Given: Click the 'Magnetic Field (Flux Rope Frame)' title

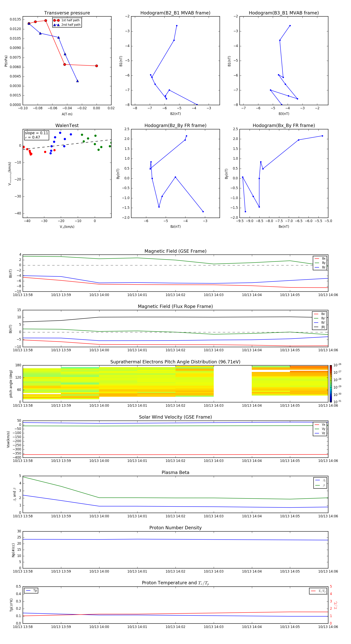Looking at the screenshot, I should pos(175,307).
